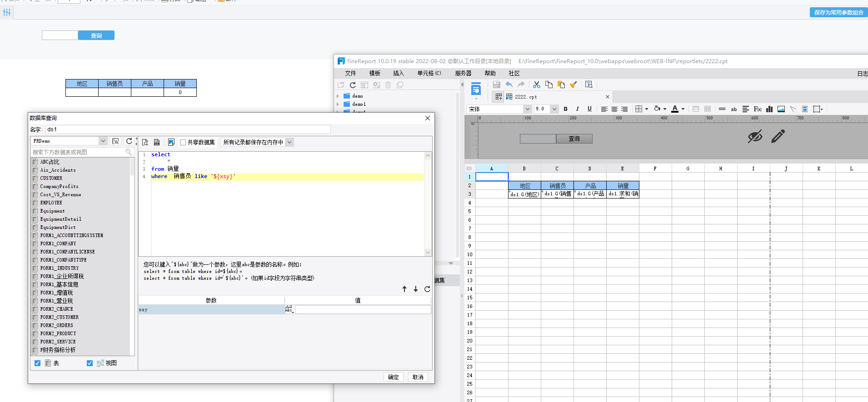
Task: Click the connection settings icon beside FRDemo
Action: click(x=115, y=141)
